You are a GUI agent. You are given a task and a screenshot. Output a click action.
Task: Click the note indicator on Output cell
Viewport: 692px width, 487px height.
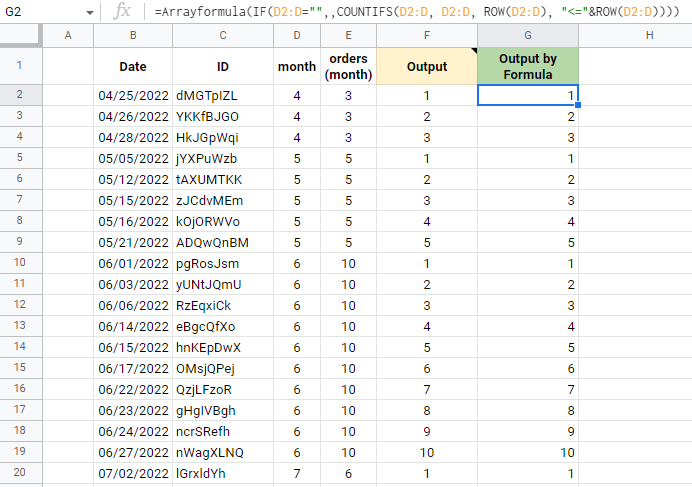pyautogui.click(x=474, y=50)
